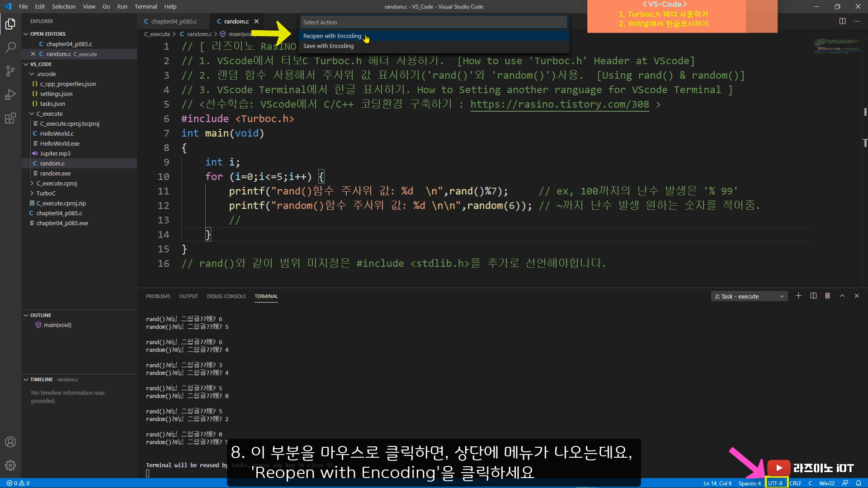Switch to the Debug Console tab
The height and width of the screenshot is (488, 868).
[226, 296]
